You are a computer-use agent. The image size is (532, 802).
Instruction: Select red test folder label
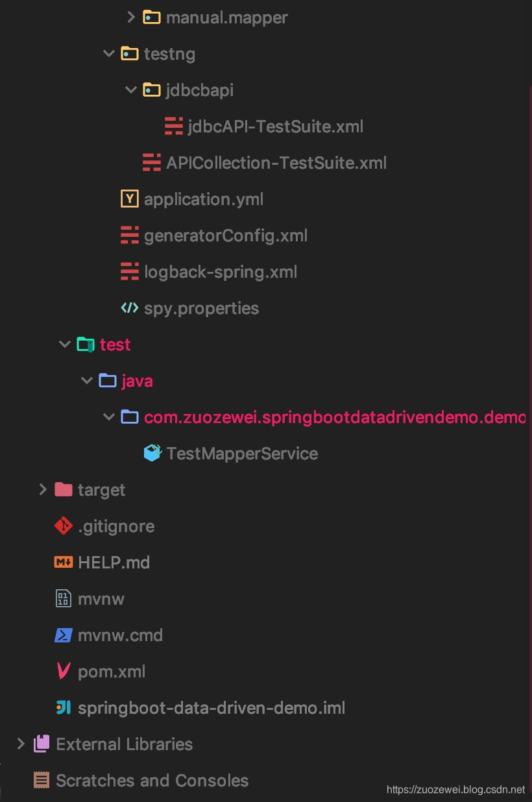[x=115, y=345]
